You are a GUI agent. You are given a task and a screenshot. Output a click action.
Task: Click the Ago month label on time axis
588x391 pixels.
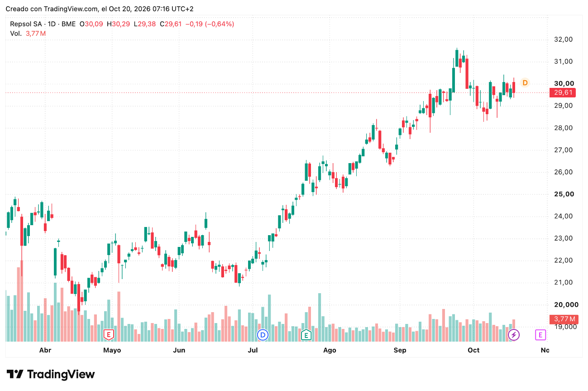(330, 350)
